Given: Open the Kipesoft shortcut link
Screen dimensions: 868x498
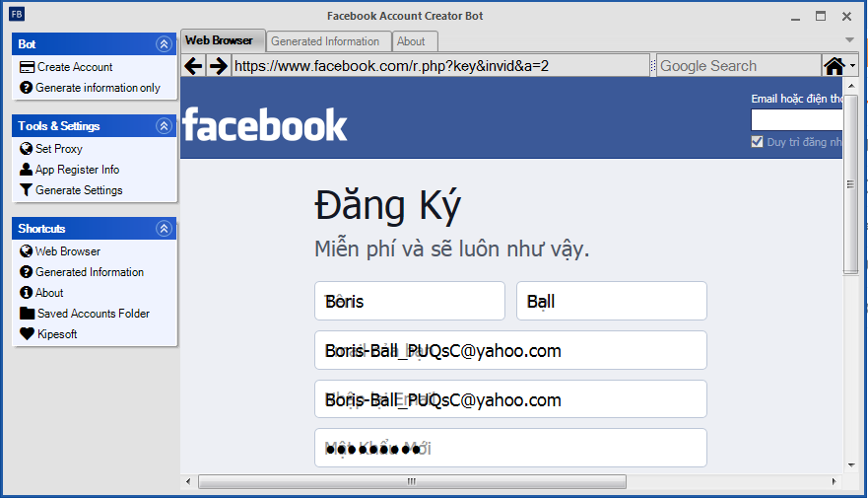Looking at the screenshot, I should pyautogui.click(x=57, y=334).
